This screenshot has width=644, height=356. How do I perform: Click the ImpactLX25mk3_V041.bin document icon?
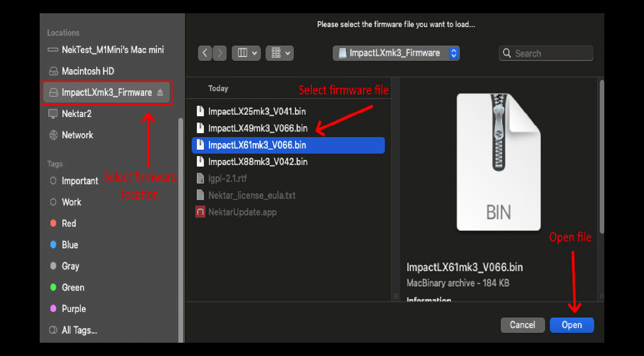click(200, 111)
